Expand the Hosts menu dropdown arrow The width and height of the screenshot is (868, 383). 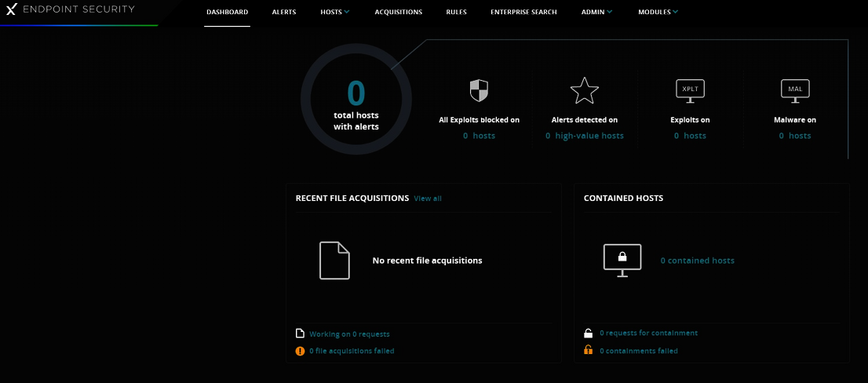tap(347, 13)
